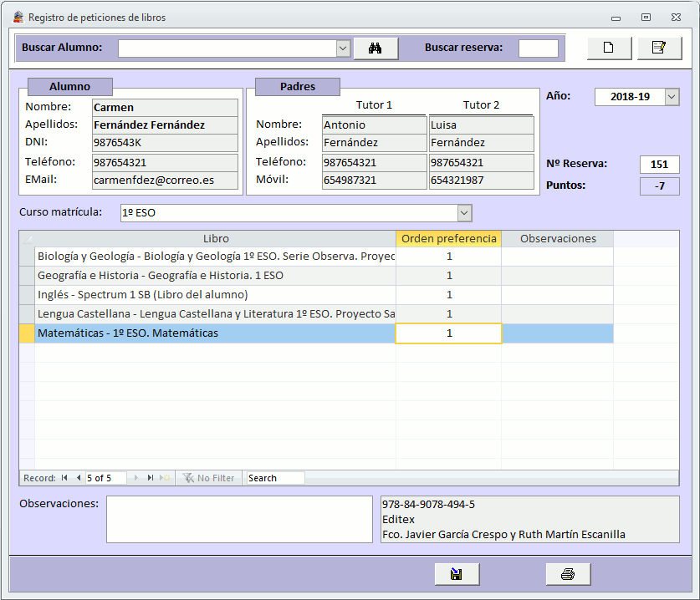The image size is (700, 600).
Task: Open the Buscar Alumno dropdown
Action: point(343,48)
